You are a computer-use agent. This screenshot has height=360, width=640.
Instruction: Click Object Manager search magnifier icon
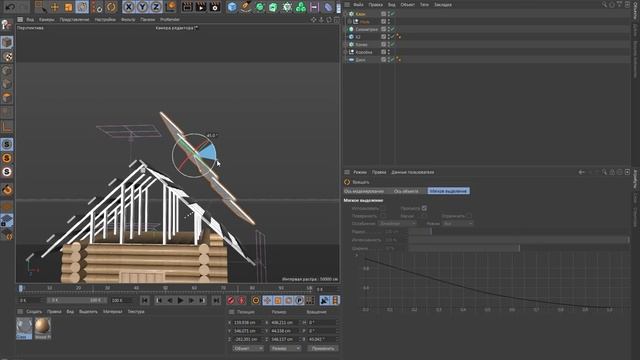coord(604,4)
